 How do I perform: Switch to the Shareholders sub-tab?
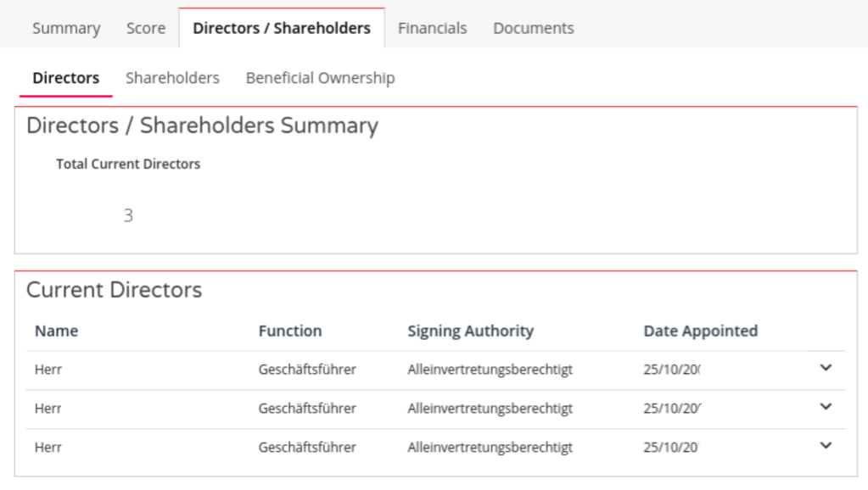172,78
